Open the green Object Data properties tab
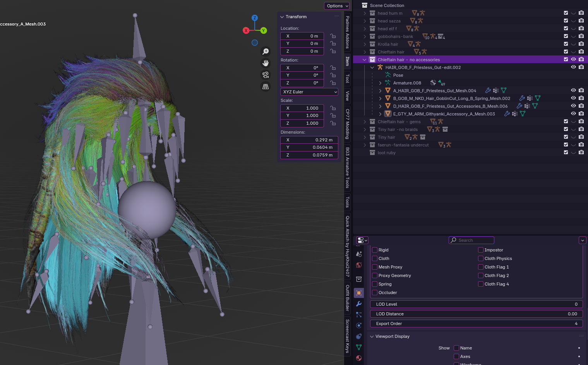Image resolution: width=588 pixels, height=365 pixels. click(359, 347)
